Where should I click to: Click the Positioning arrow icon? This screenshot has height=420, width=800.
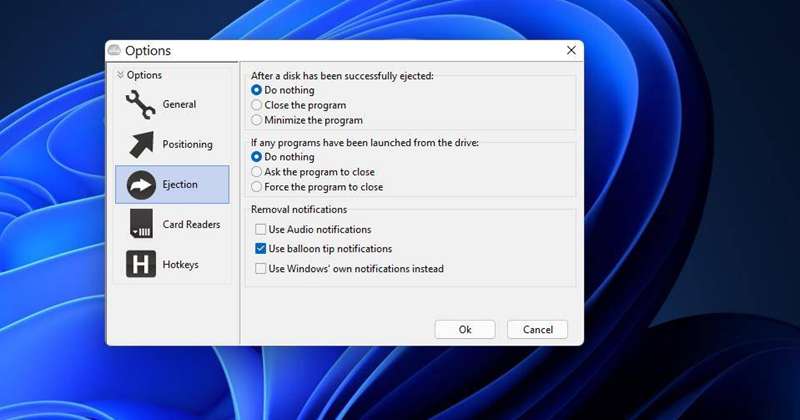140,144
